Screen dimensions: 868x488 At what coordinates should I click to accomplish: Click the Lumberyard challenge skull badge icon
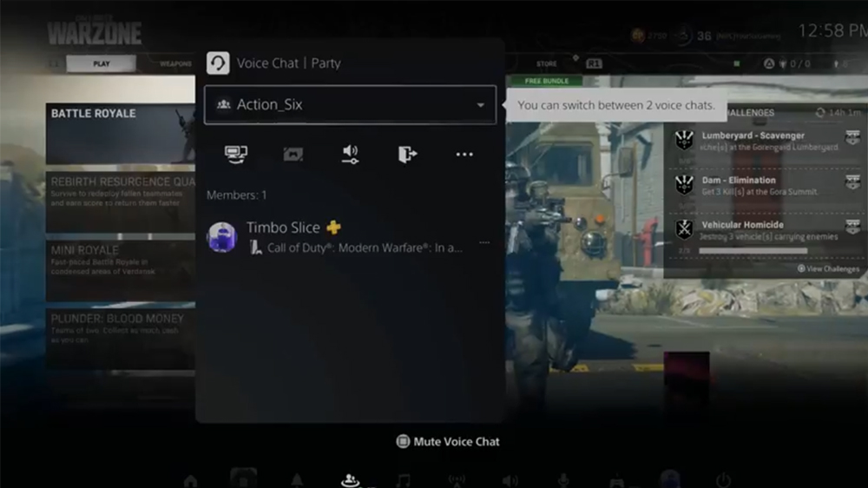684,140
